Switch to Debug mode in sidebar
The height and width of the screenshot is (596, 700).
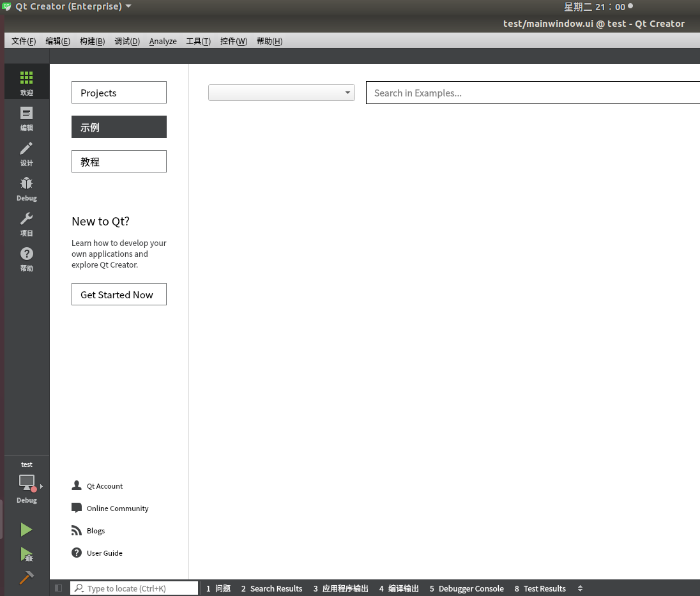(26, 189)
